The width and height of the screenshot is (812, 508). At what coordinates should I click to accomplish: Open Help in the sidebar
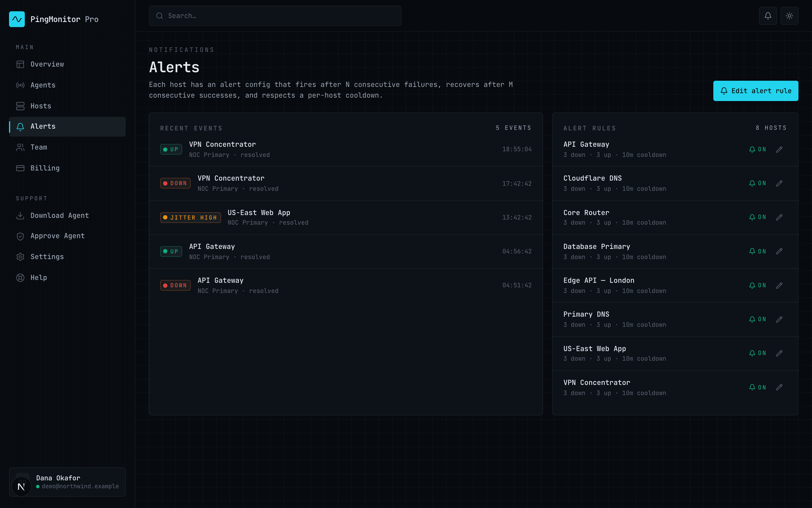[67, 278]
